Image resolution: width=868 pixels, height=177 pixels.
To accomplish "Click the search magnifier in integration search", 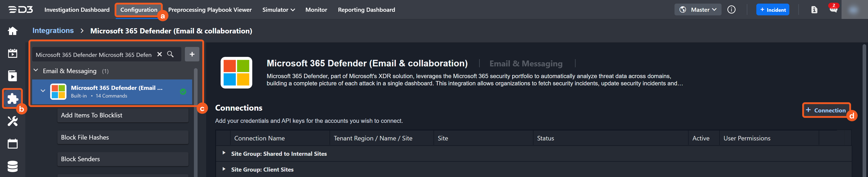I will (x=170, y=54).
